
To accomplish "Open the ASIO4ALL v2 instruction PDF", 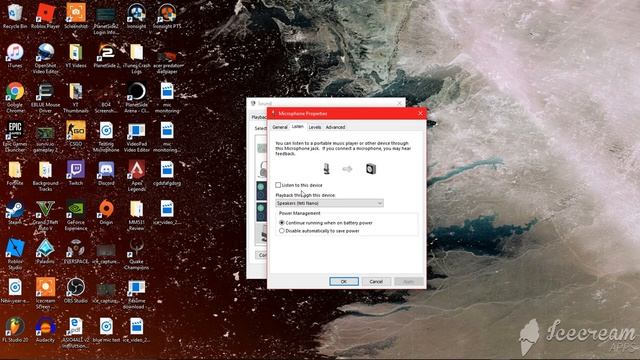I will (x=76, y=333).
